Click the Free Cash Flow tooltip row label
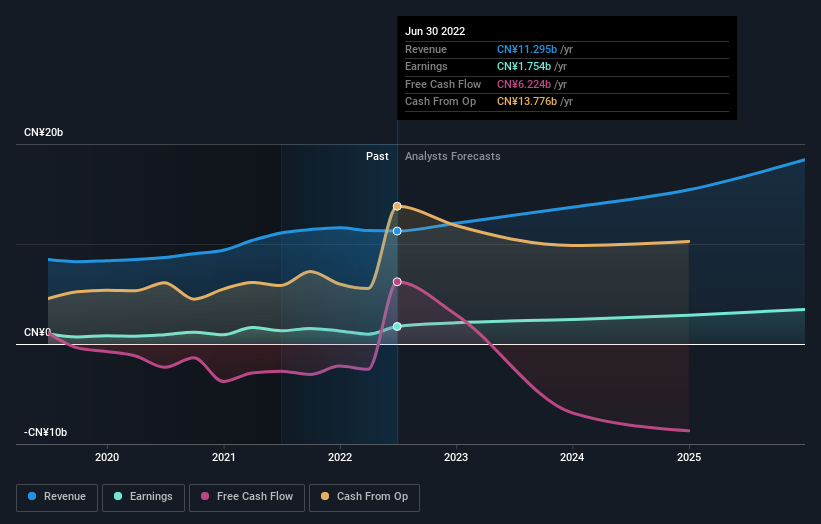This screenshot has height=524, width=821. tap(443, 84)
